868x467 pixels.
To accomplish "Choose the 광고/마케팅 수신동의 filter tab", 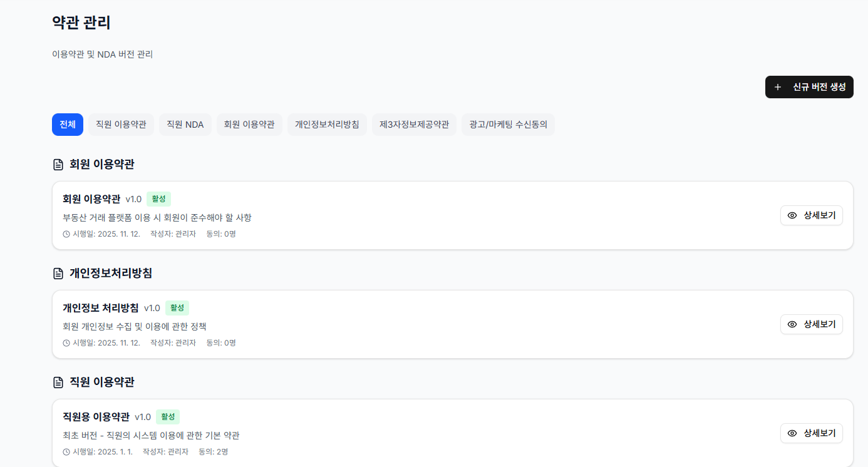I will pyautogui.click(x=508, y=125).
